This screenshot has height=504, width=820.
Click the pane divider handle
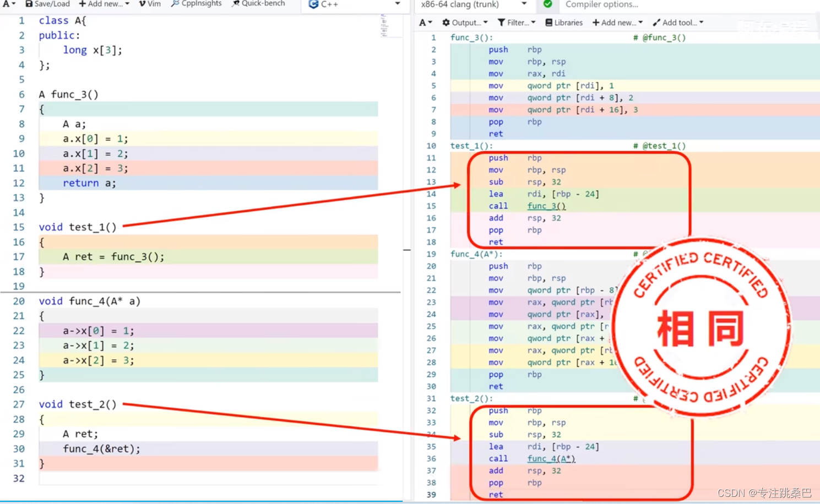pyautogui.click(x=407, y=250)
